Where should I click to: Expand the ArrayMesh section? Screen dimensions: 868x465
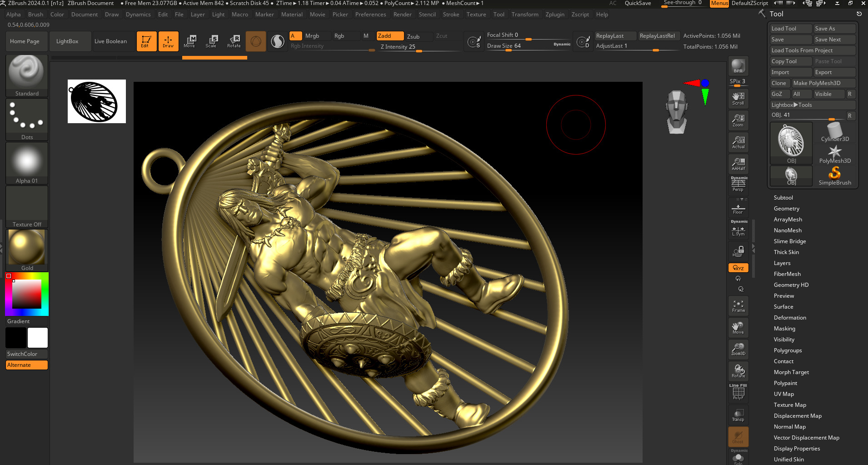click(788, 220)
